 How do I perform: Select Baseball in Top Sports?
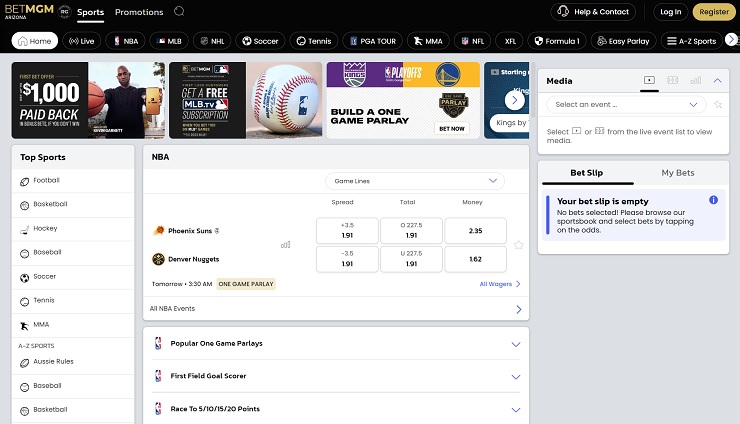point(73,253)
